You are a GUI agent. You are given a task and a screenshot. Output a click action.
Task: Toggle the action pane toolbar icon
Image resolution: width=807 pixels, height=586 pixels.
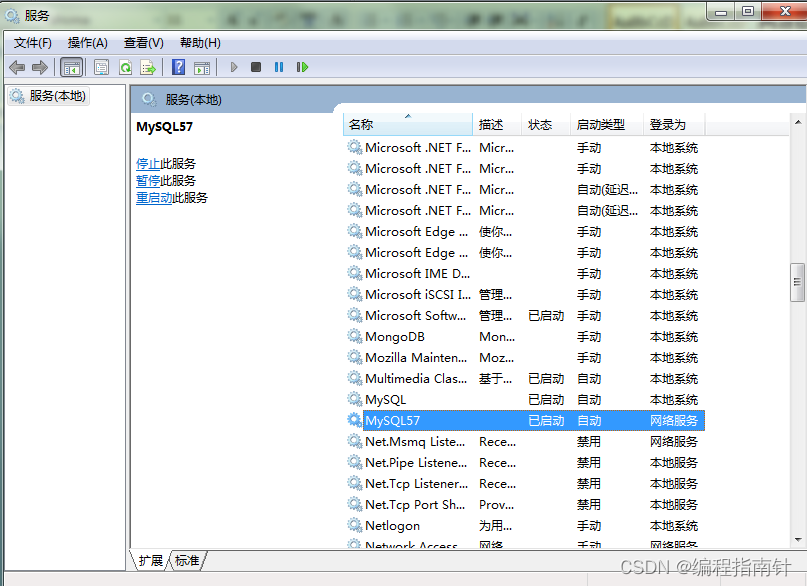[202, 67]
